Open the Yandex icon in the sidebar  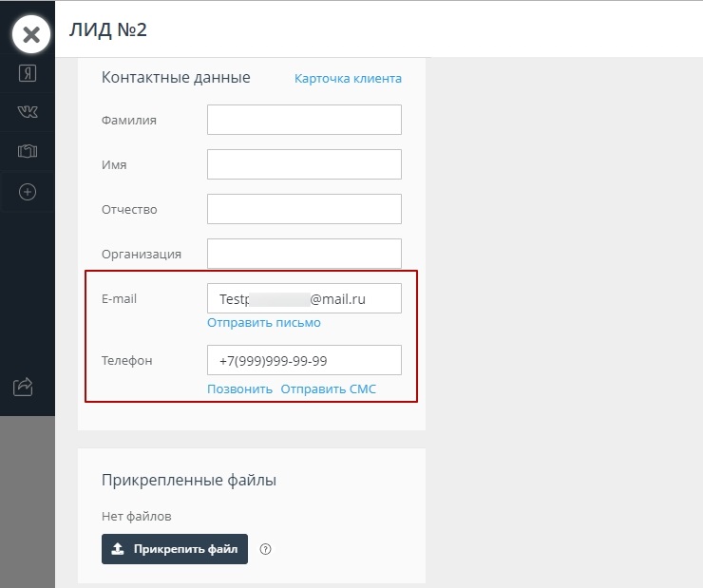click(x=28, y=73)
